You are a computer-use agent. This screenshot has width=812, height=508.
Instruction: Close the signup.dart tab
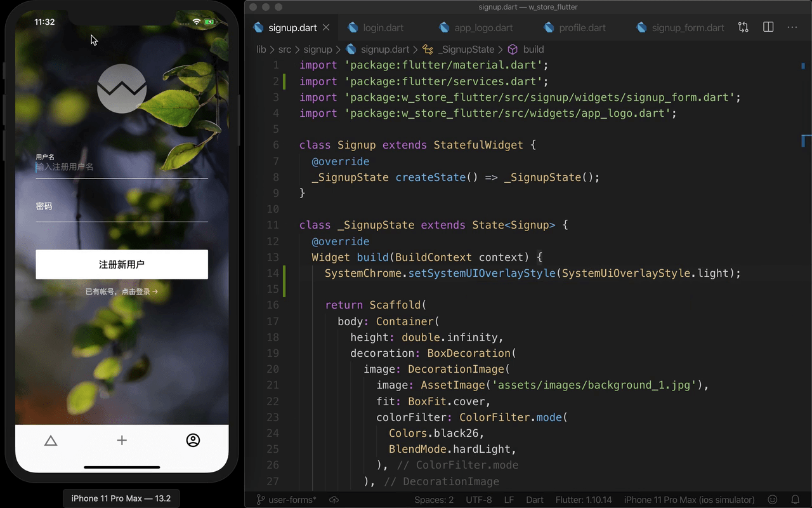pos(326,27)
